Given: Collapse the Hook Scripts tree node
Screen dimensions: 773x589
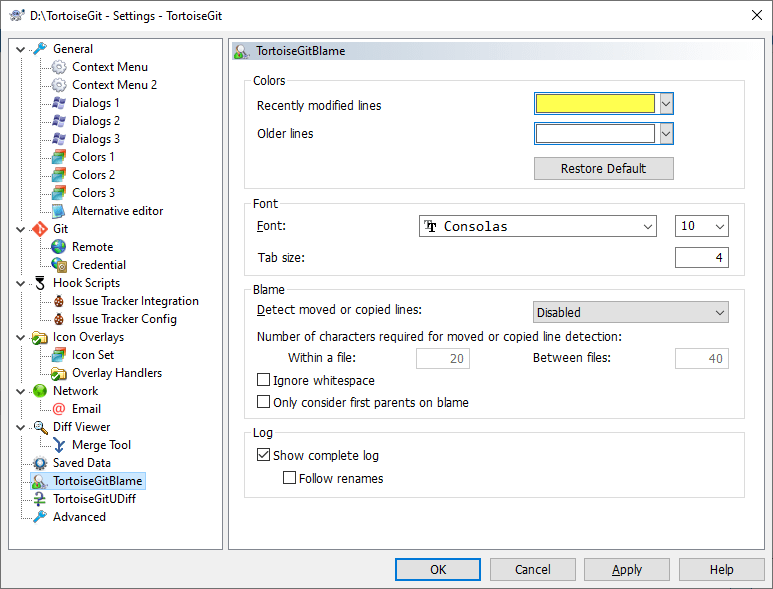Looking at the screenshot, I should pos(21,283).
